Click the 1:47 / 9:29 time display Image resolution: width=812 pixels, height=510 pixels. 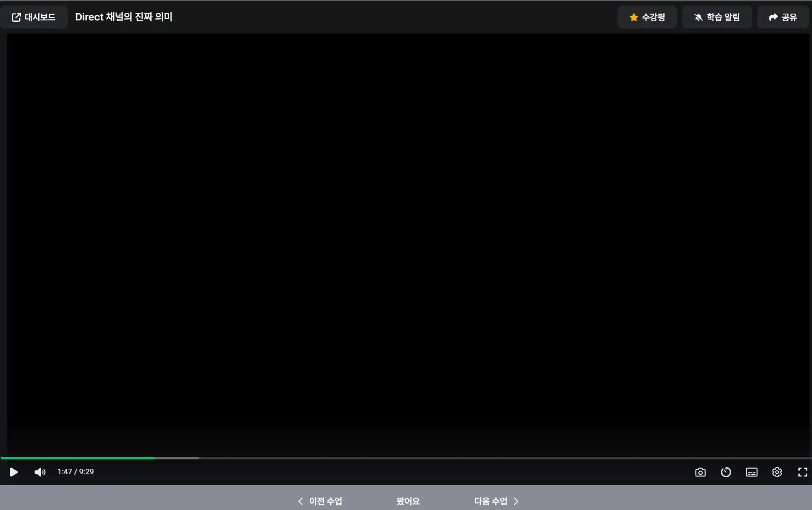76,472
